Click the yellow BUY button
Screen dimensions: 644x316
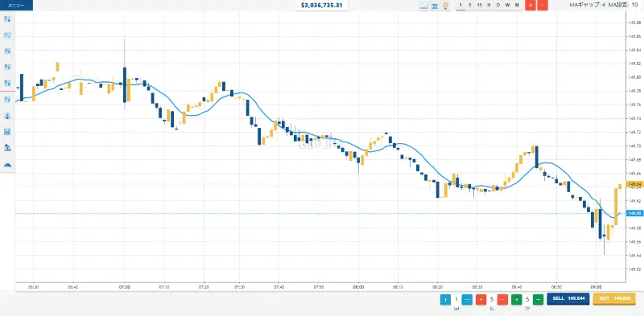point(614,299)
